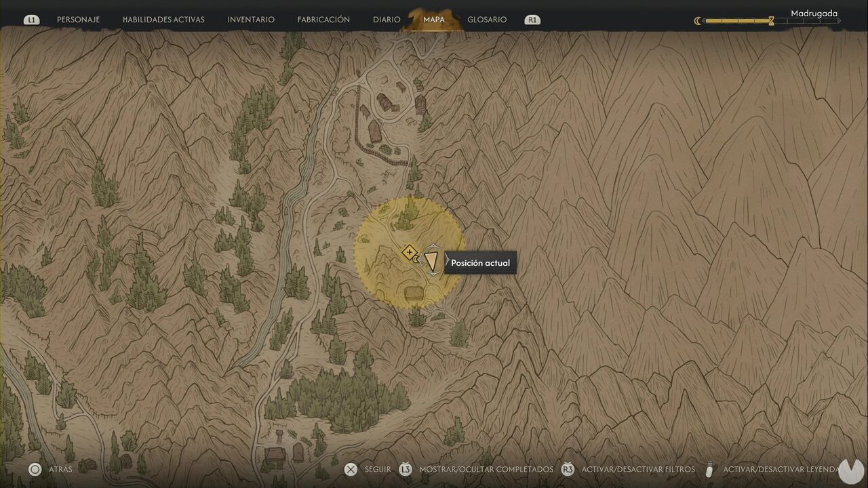This screenshot has height=488, width=868.
Task: Click the Atrás label
Action: click(x=60, y=469)
